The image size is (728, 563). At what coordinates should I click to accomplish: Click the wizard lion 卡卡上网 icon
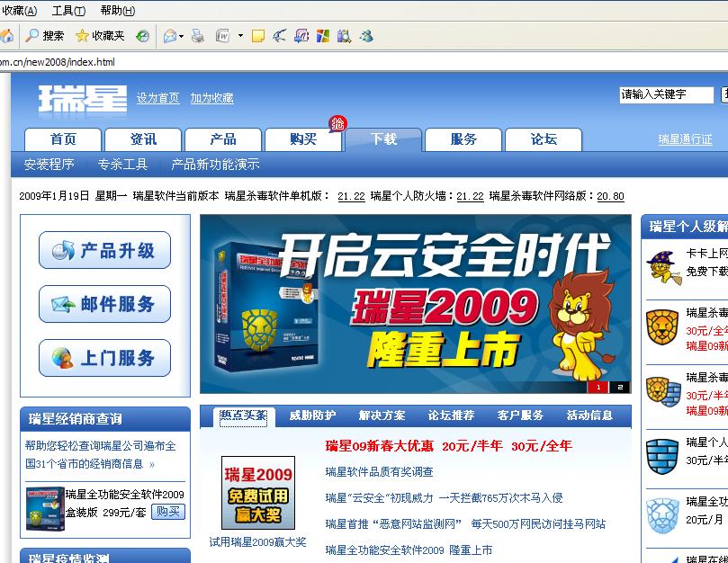click(x=663, y=268)
